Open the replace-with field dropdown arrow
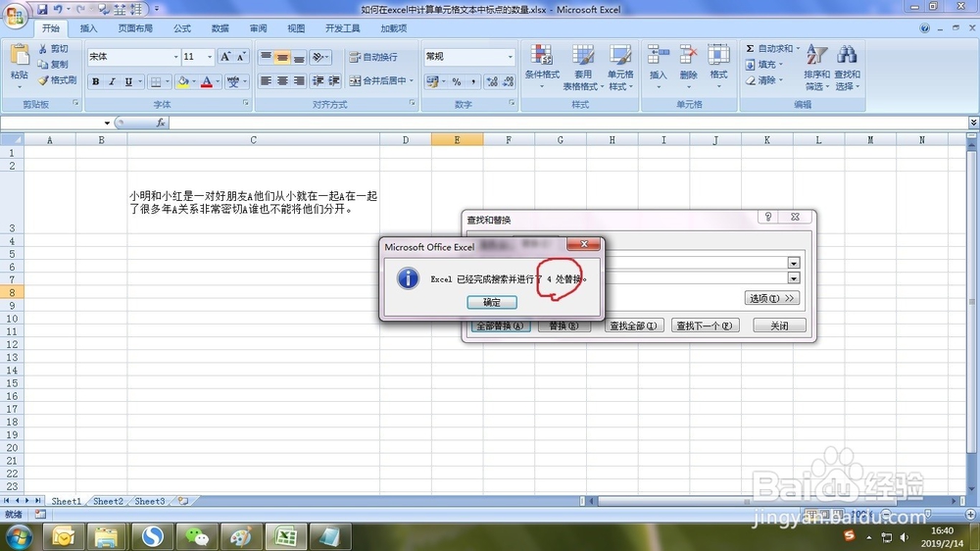 coord(794,278)
